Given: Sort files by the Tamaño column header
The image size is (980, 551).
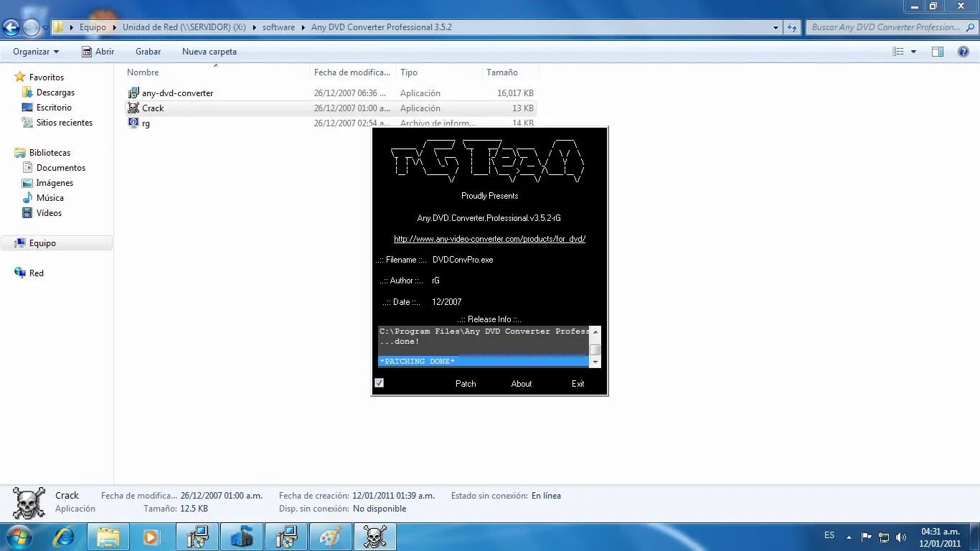Looking at the screenshot, I should [510, 72].
